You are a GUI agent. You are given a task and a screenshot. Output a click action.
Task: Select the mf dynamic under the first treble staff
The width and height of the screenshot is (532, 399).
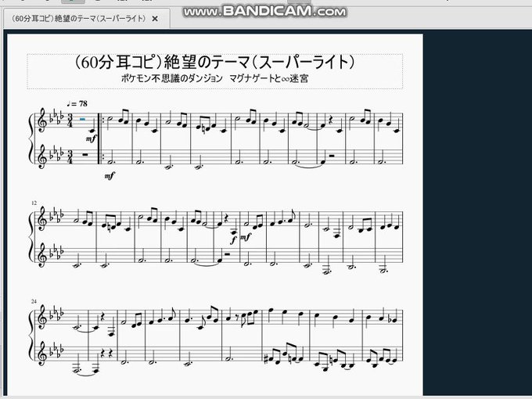[x=91, y=138]
